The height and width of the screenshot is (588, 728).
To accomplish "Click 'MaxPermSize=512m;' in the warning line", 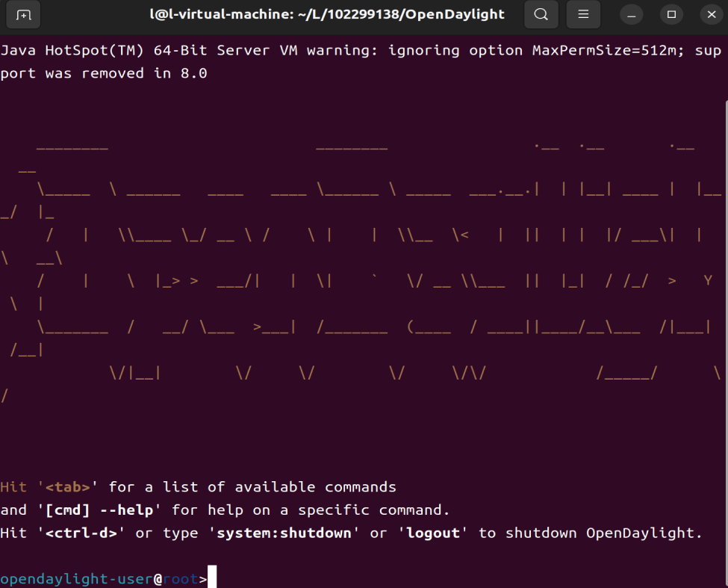I will [609, 50].
